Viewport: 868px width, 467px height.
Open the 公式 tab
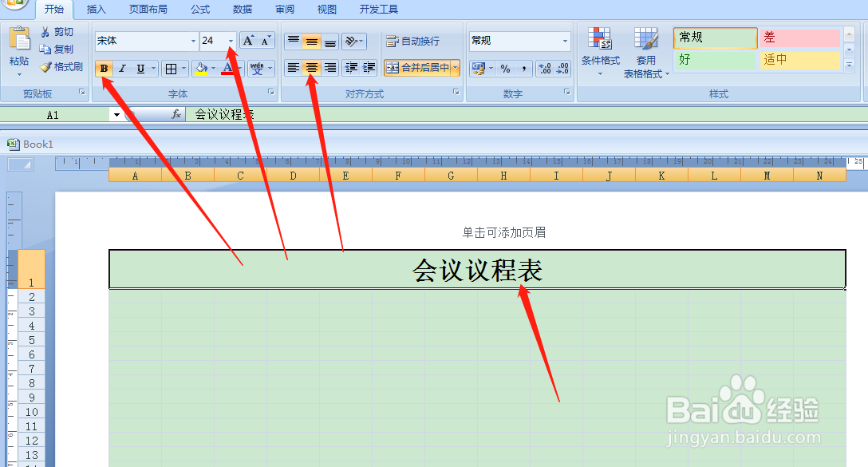(200, 10)
